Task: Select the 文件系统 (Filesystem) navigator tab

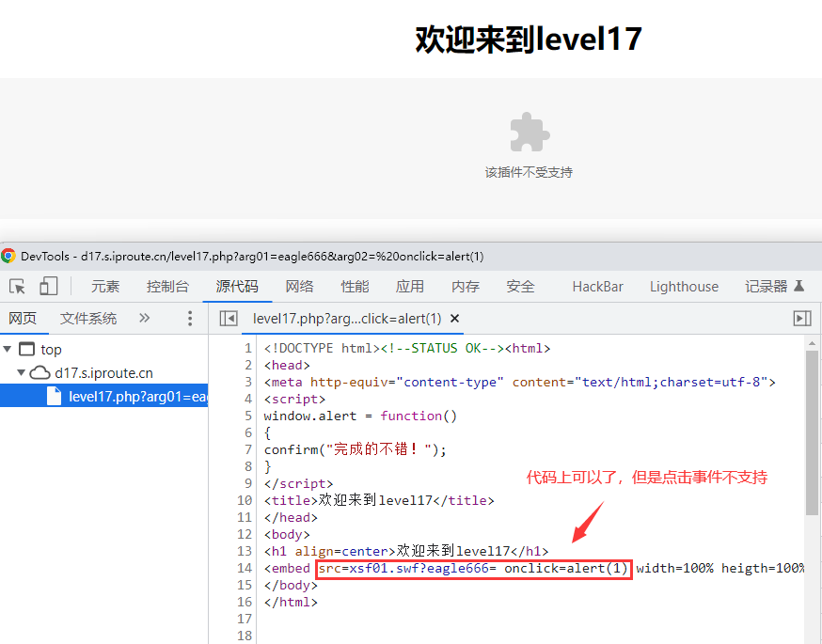Action: click(x=88, y=319)
